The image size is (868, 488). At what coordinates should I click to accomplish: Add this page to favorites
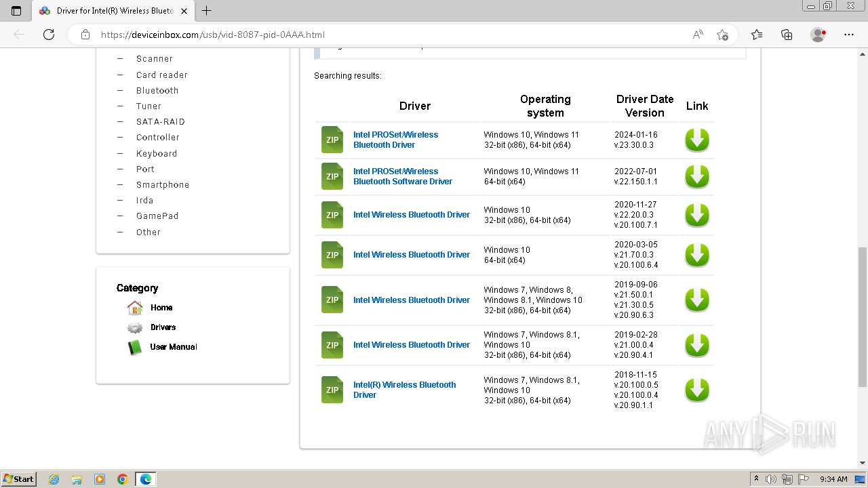point(722,35)
